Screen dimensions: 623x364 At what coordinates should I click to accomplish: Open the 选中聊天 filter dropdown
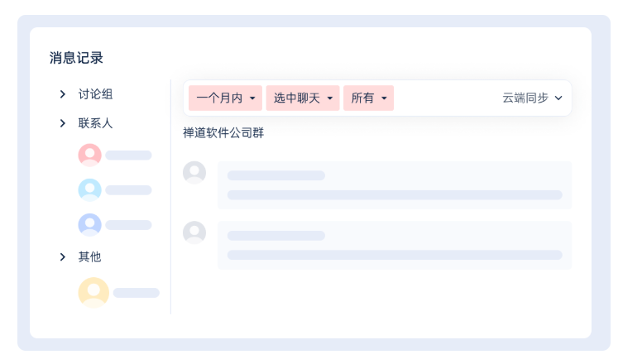[303, 98]
